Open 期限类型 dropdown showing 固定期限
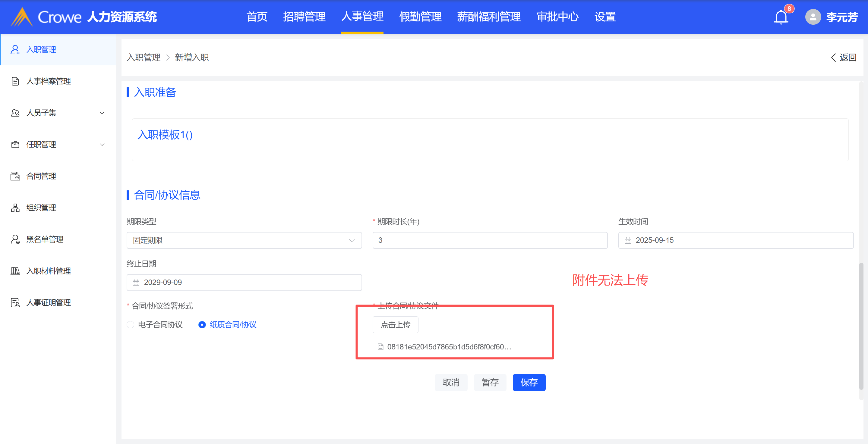Screen dimensions: 868x444 [x=244, y=240]
